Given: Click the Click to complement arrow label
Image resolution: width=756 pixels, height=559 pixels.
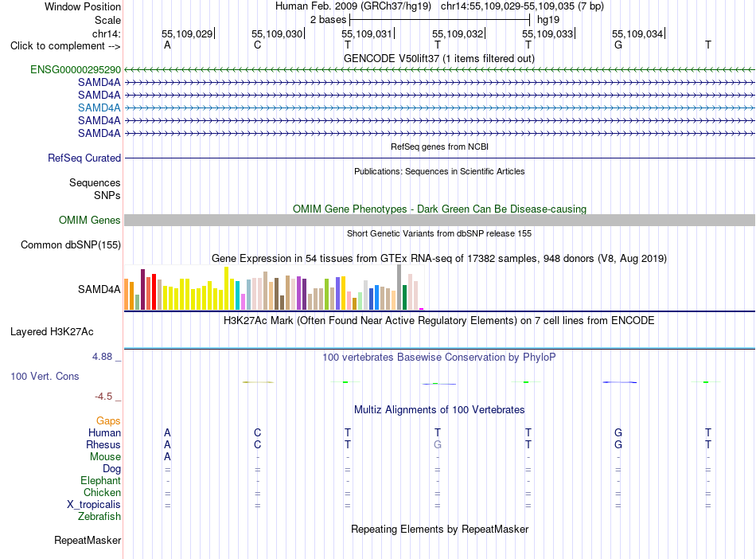Looking at the screenshot, I should [65, 46].
